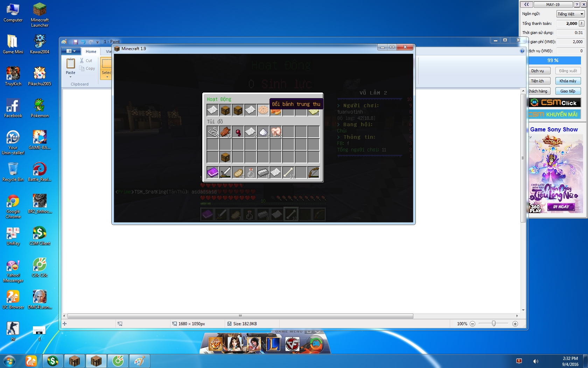This screenshot has height=368, width=588.
Task: Pick the pumpkin pie item in Minecraft
Action: (x=275, y=111)
